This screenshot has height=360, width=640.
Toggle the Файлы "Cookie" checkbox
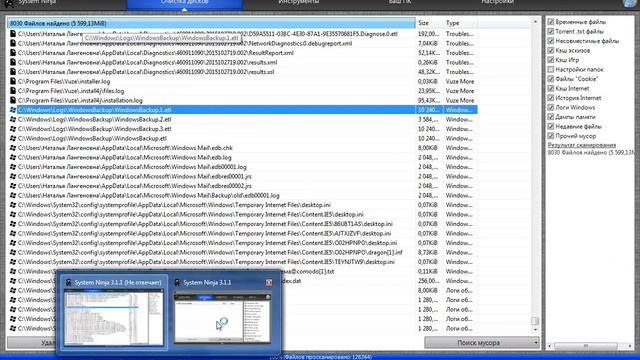[551, 79]
